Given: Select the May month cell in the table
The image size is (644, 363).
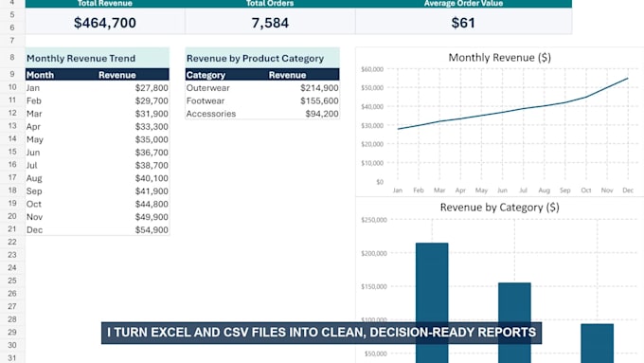Looking at the screenshot, I should click(35, 139).
